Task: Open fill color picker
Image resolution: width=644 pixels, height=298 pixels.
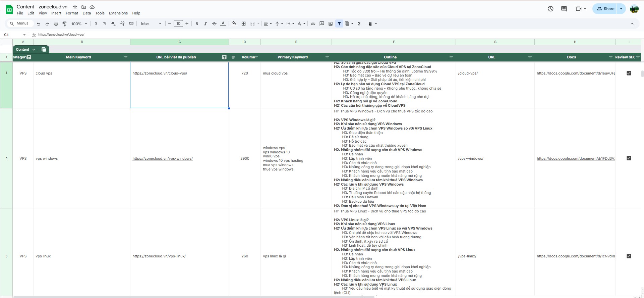Action: (x=234, y=23)
